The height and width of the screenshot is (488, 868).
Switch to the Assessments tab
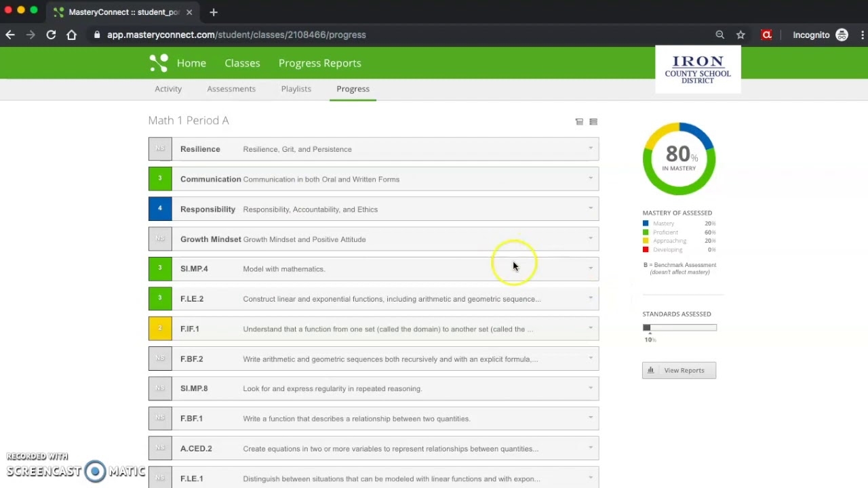(231, 89)
